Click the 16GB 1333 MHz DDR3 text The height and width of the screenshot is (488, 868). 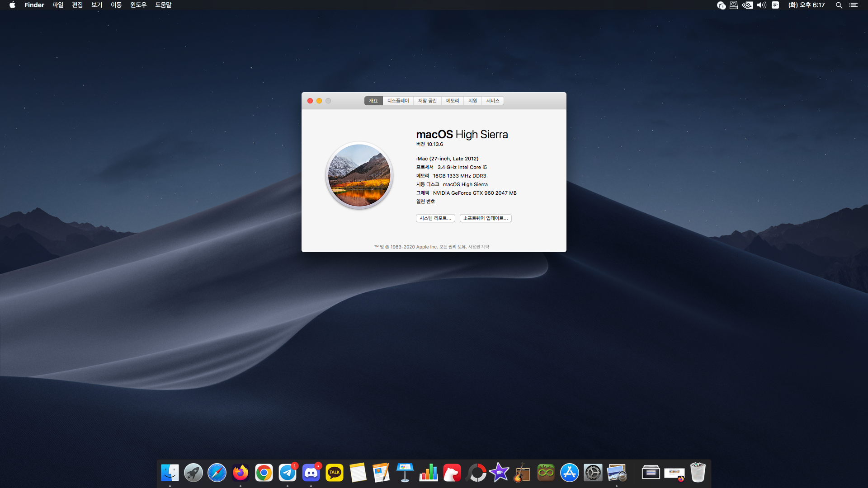coord(459,176)
